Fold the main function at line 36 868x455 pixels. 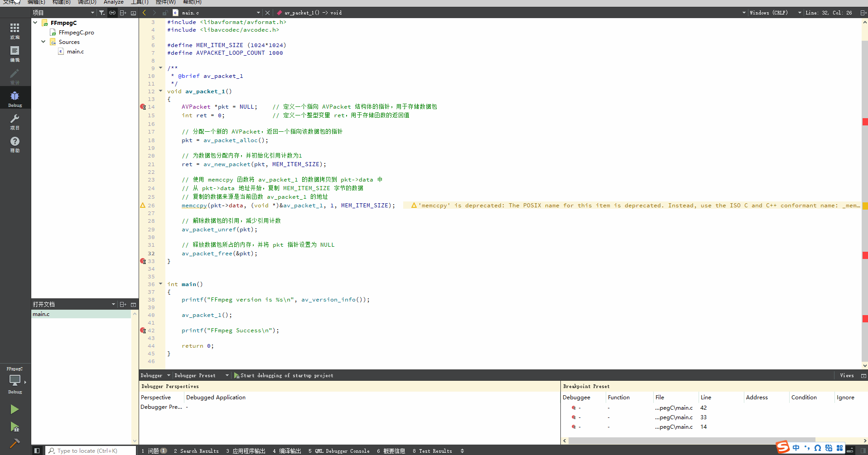(x=160, y=284)
